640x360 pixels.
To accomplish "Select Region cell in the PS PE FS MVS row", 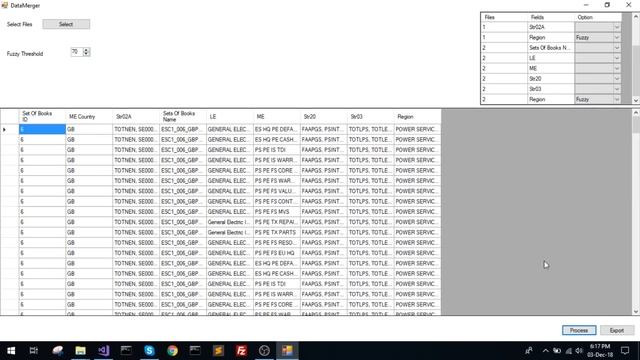I will [x=418, y=212].
